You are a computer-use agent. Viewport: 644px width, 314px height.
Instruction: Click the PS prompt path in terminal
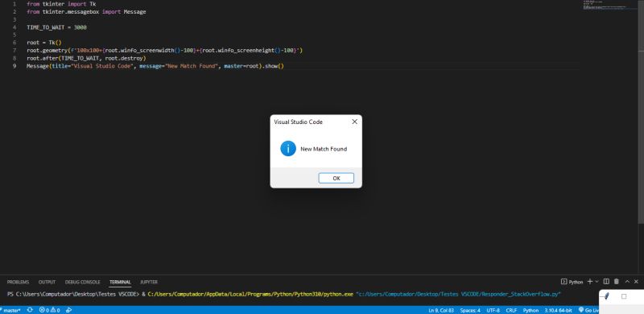tap(73, 294)
